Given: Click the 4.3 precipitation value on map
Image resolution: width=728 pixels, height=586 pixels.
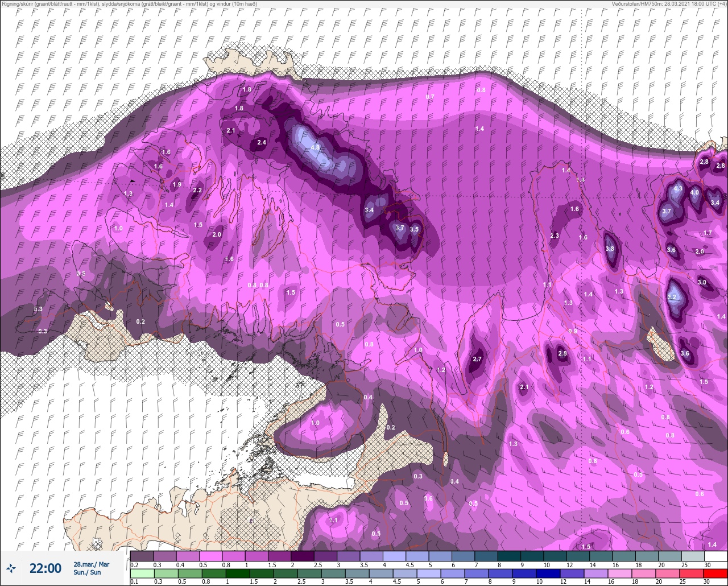Looking at the screenshot, I should tap(678, 188).
